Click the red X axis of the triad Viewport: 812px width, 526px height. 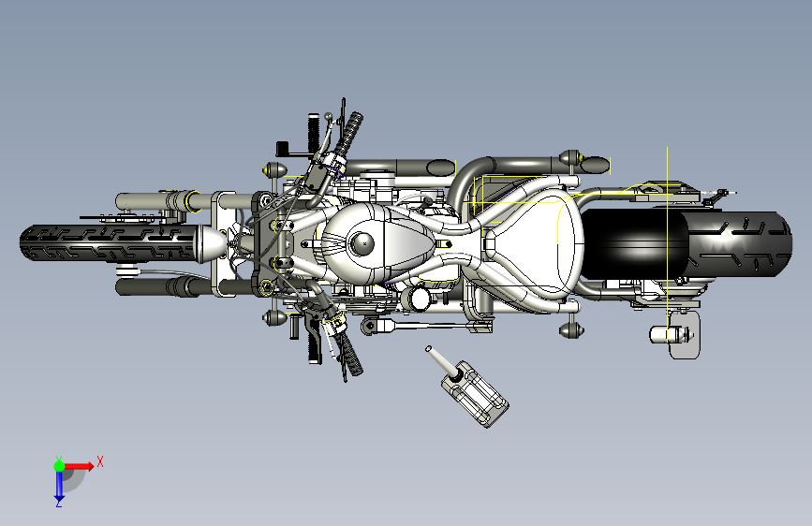(79, 466)
